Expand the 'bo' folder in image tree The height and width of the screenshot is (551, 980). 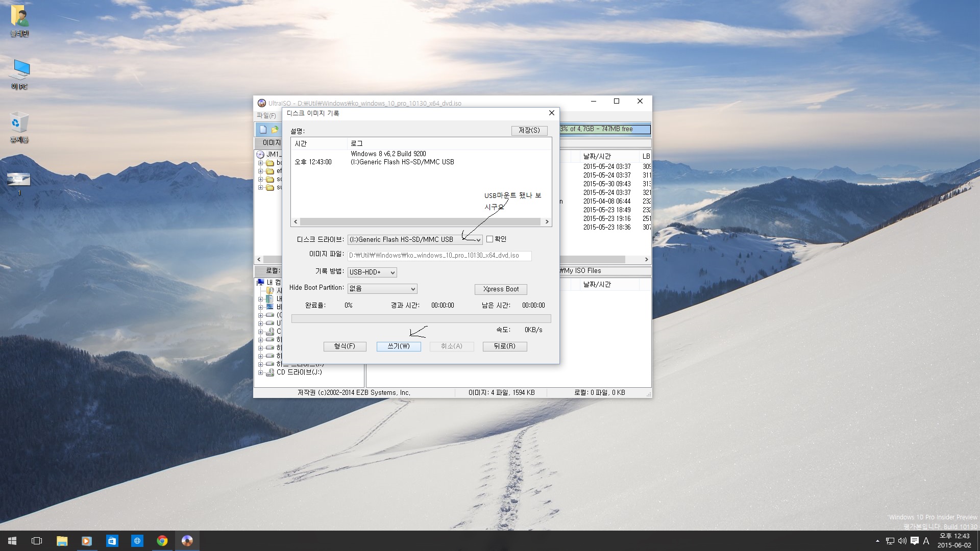point(260,163)
